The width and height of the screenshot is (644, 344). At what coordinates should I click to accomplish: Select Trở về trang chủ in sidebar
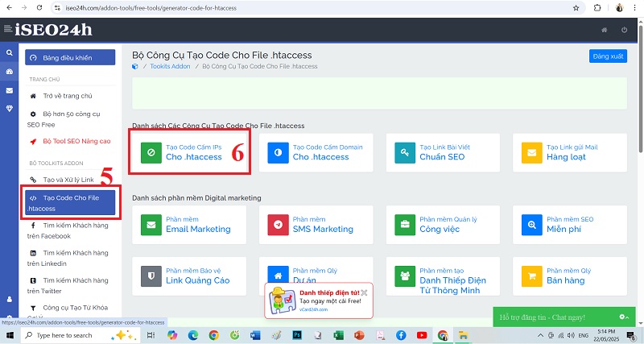click(x=68, y=96)
